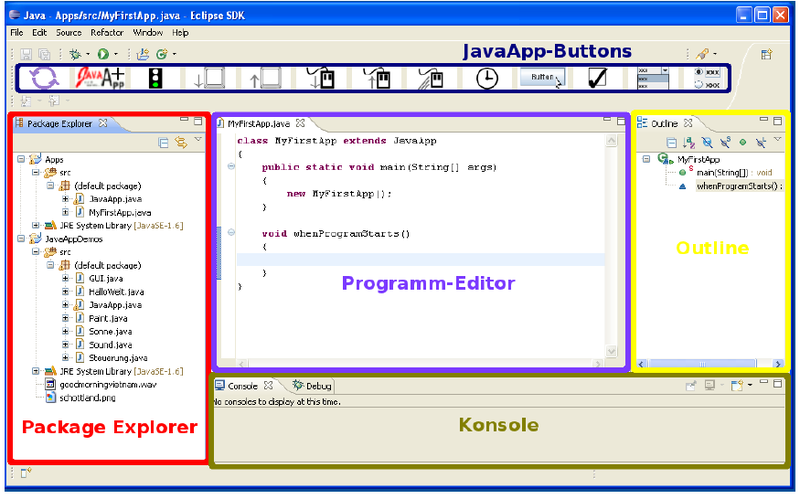Expand Steuerung.java tree node
The height and width of the screenshot is (499, 800).
point(65,357)
